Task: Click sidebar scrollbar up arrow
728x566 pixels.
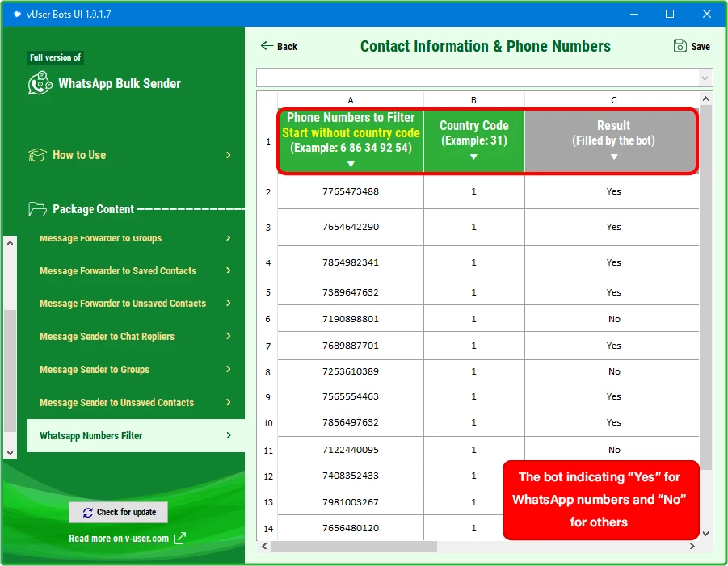Action: coord(11,243)
